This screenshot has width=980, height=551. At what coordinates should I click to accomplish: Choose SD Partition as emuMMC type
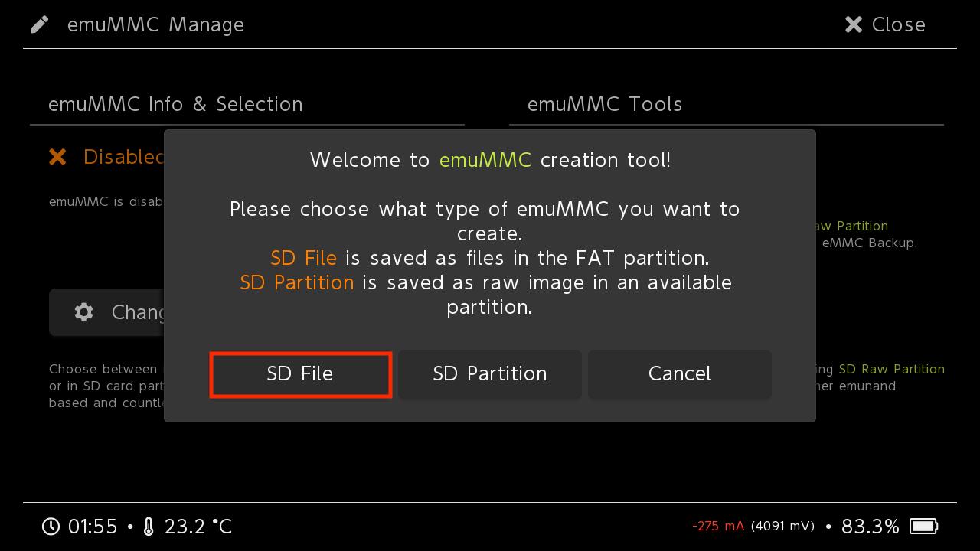489,374
